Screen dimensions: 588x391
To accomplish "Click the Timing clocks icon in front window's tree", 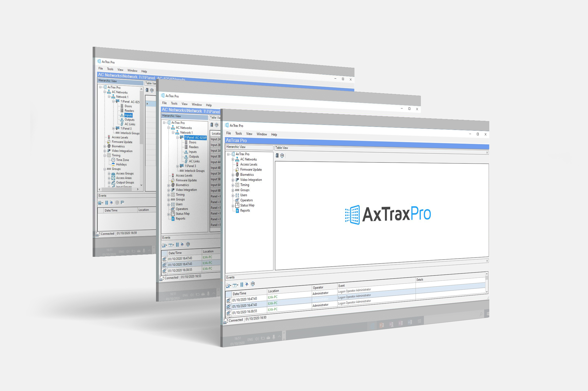I will coord(237,185).
